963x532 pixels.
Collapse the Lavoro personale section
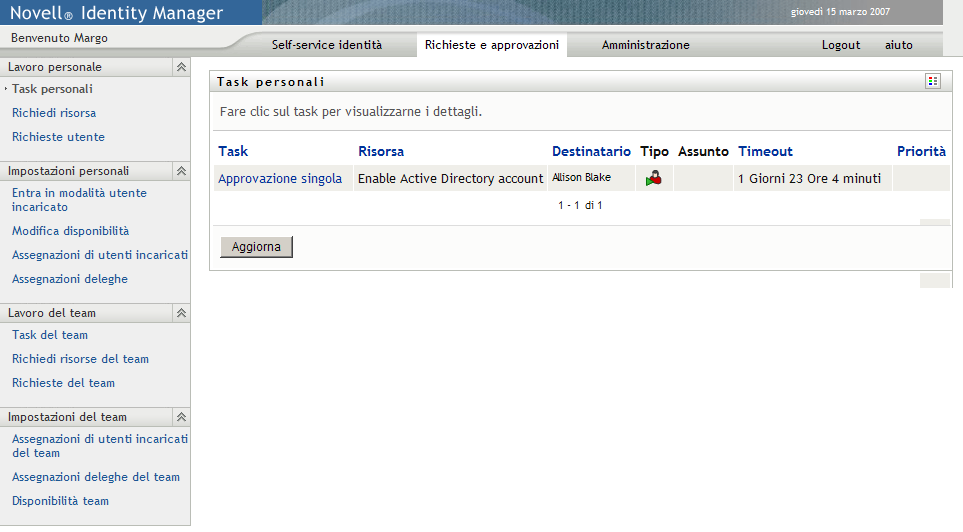point(181,67)
